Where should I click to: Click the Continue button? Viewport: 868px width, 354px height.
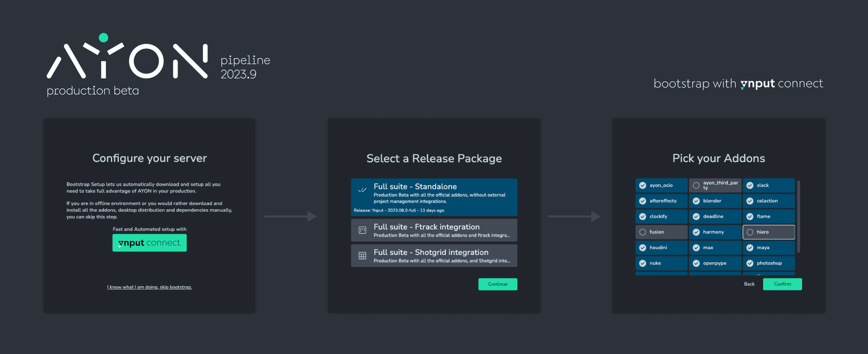point(498,284)
